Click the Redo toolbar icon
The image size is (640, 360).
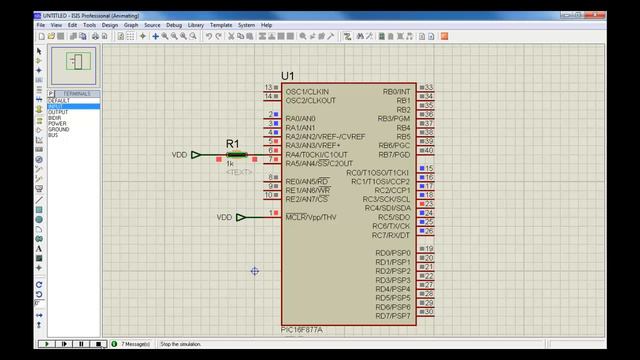(x=218, y=36)
